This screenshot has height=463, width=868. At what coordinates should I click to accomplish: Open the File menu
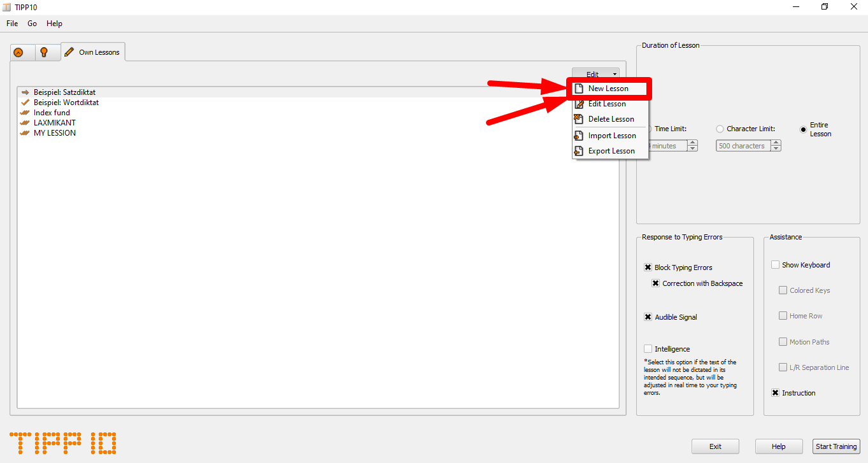point(12,24)
